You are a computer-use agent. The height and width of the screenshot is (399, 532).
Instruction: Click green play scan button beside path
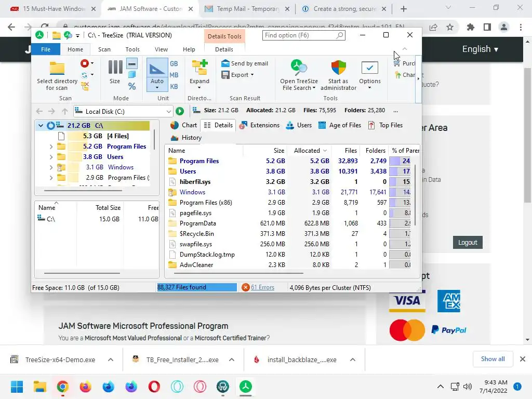[x=180, y=111]
